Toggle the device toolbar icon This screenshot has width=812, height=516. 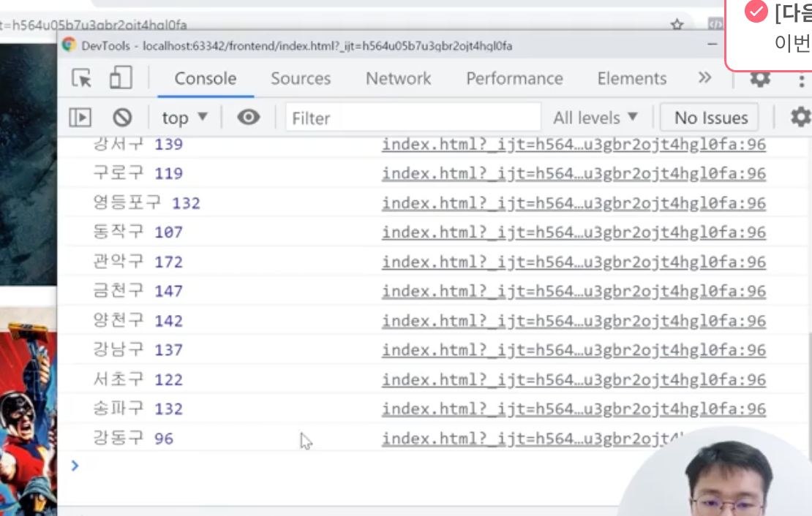pos(121,77)
